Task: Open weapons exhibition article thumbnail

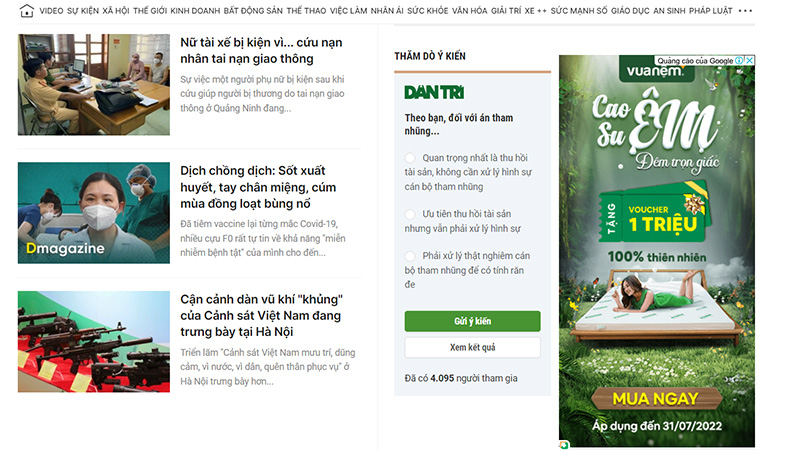Action: pos(94,342)
